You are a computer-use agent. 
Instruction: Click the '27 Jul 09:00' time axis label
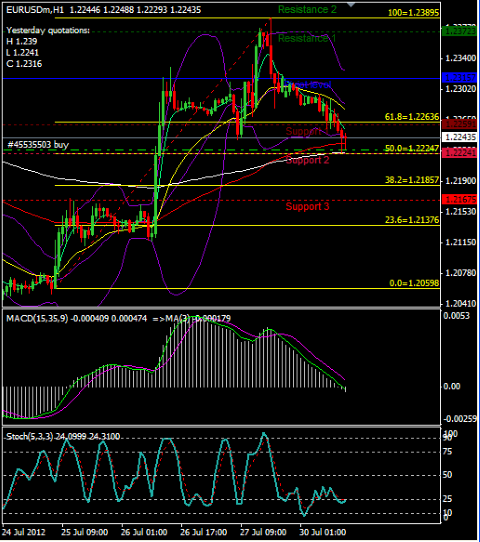263,532
